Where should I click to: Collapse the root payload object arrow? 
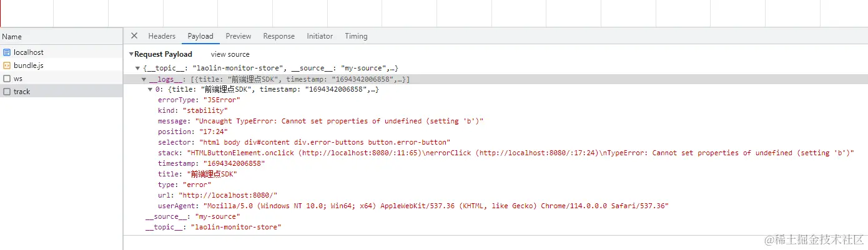click(x=137, y=68)
